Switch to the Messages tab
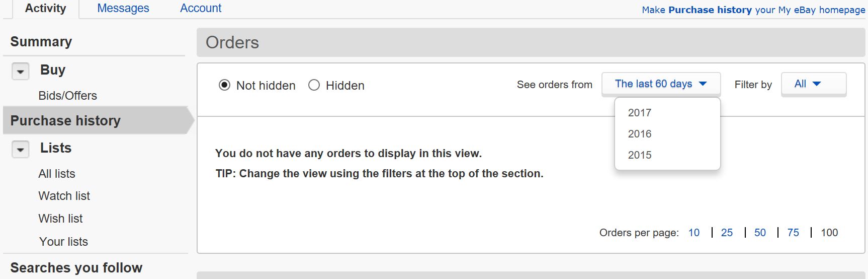Viewport: 868px width, 279px height. click(123, 9)
